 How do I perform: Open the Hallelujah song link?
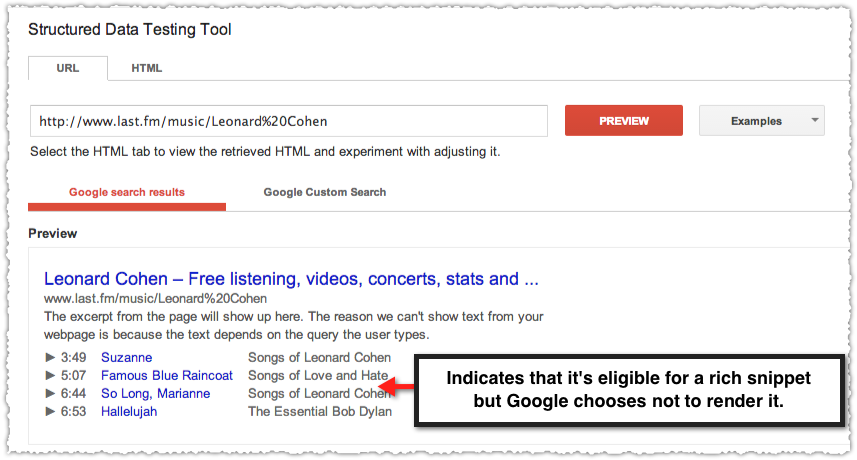tap(129, 411)
